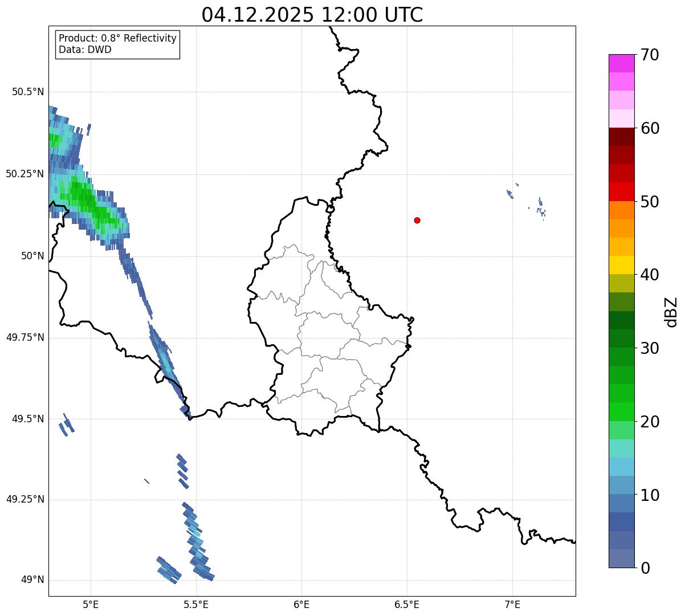685x616 pixels.
Task: Click the 49.5°N latitude label
Action: tap(28, 419)
